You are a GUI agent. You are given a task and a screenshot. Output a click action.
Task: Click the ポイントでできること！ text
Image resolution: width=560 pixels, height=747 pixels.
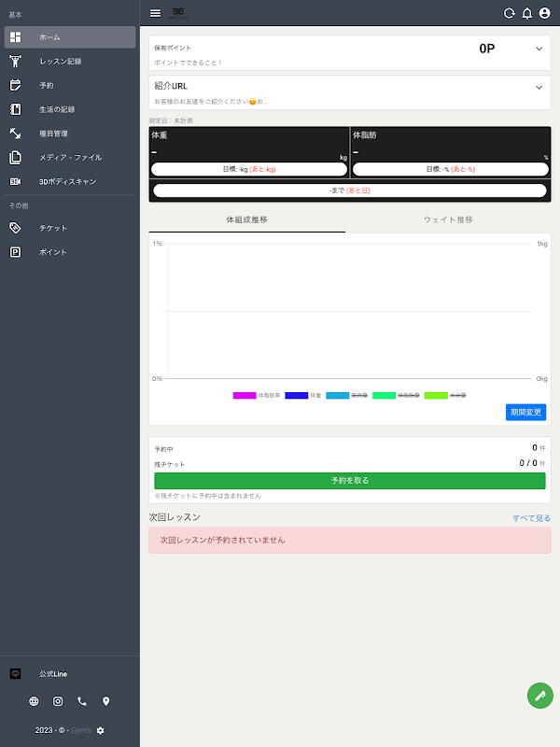[189, 63]
